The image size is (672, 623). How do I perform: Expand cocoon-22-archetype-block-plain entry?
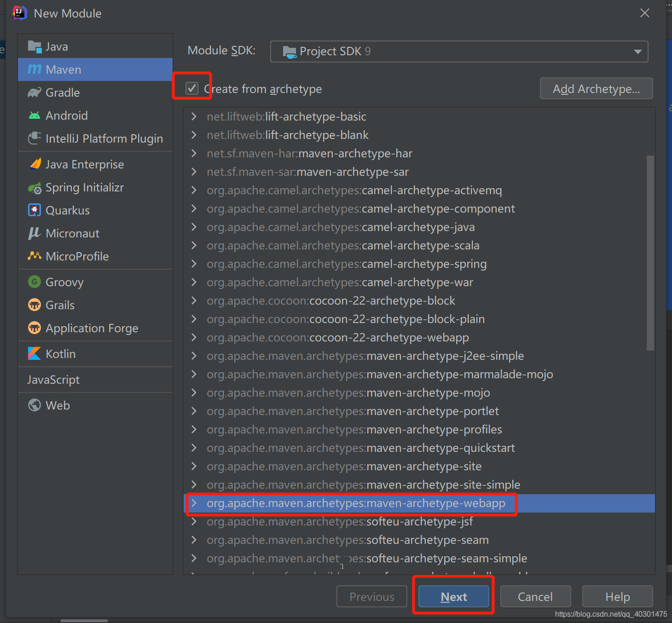[x=194, y=319]
